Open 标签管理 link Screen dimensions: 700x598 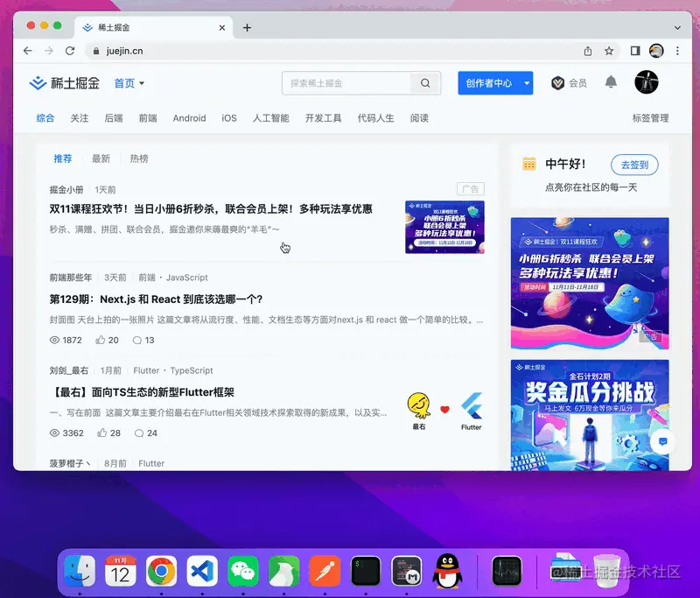click(x=650, y=118)
